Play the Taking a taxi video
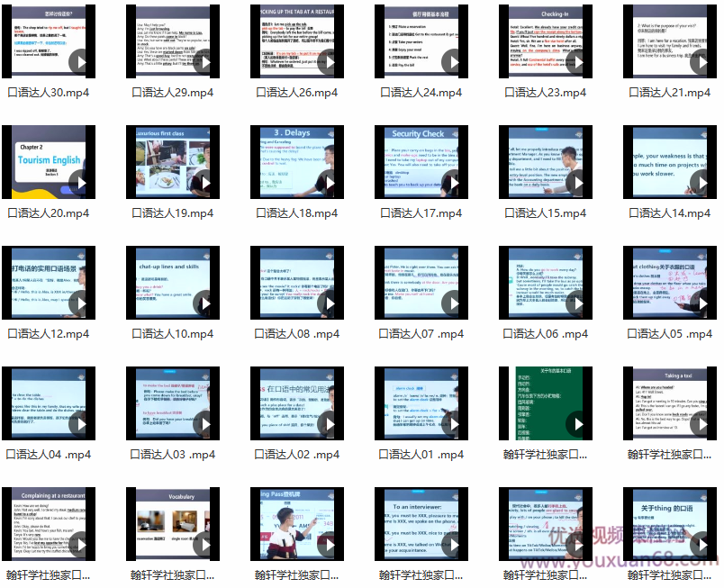724x588 pixels. tap(701, 425)
